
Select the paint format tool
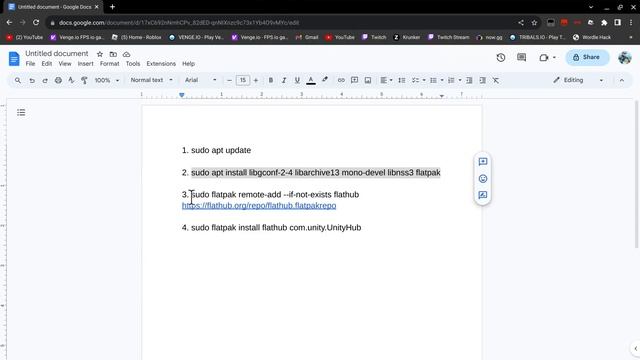[84, 80]
